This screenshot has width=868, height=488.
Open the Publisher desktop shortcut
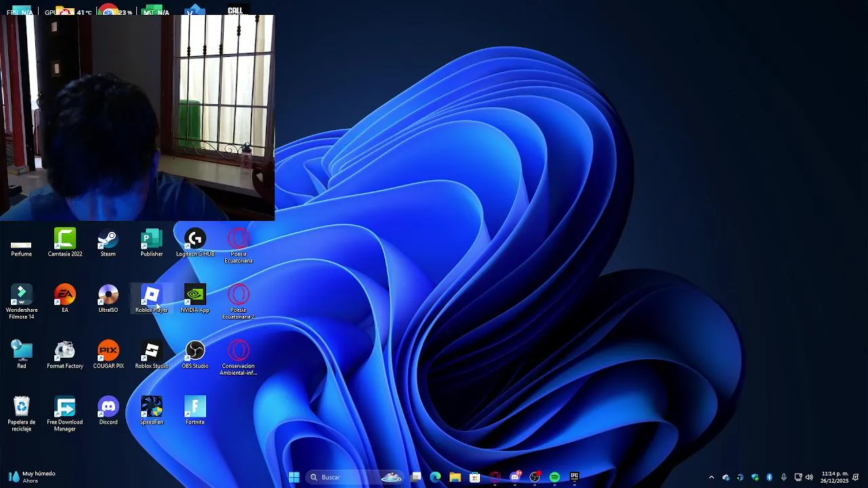pos(151,243)
